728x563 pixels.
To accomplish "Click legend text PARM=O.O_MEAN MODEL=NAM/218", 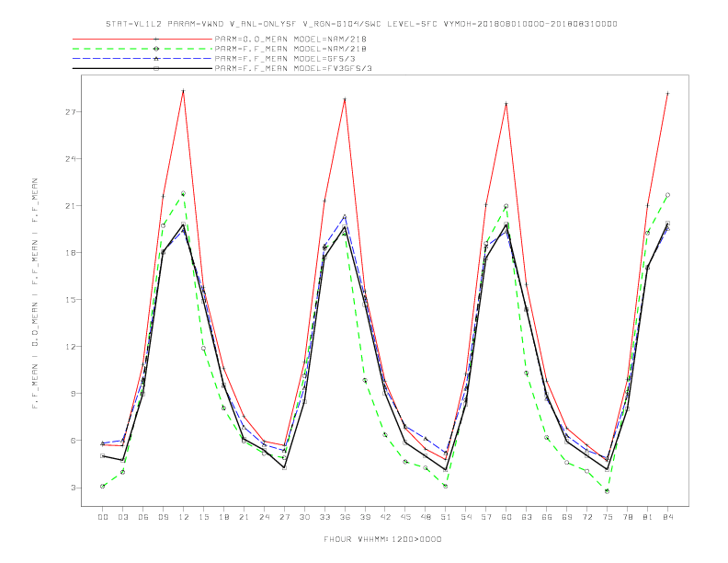I will click(x=290, y=39).
